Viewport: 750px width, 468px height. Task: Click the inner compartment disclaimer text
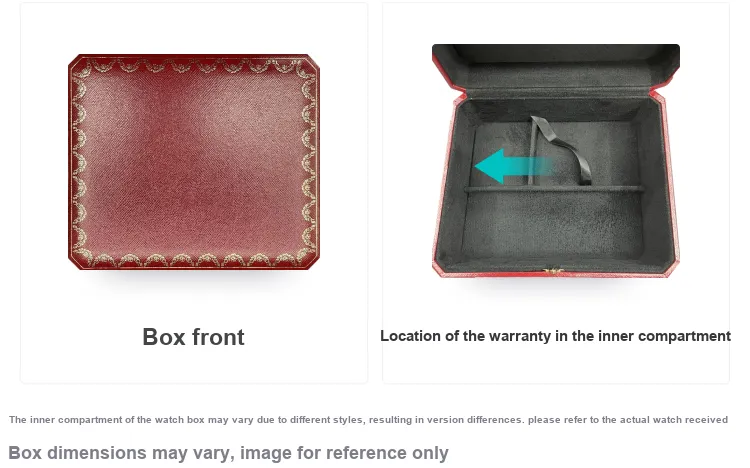368,420
